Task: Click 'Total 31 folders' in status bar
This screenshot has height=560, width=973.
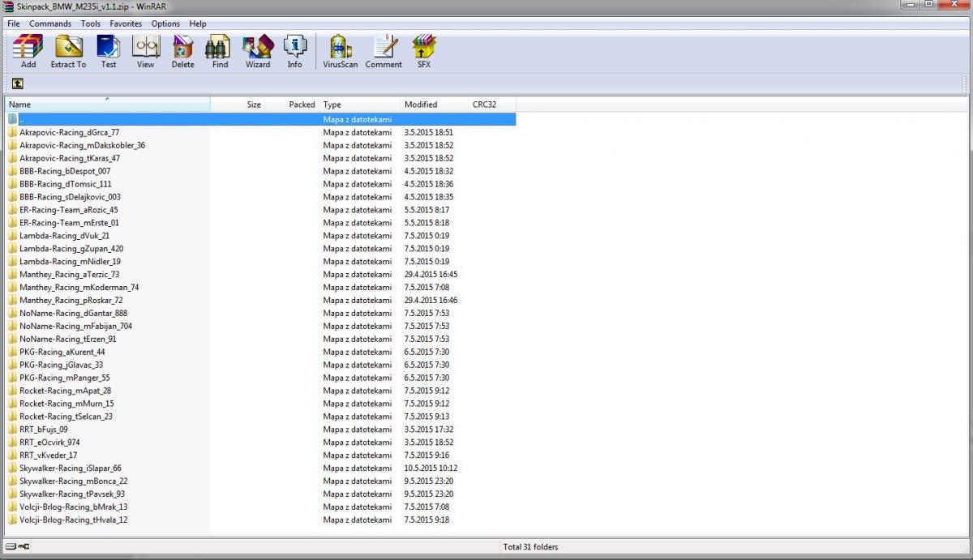Action: pos(531,547)
